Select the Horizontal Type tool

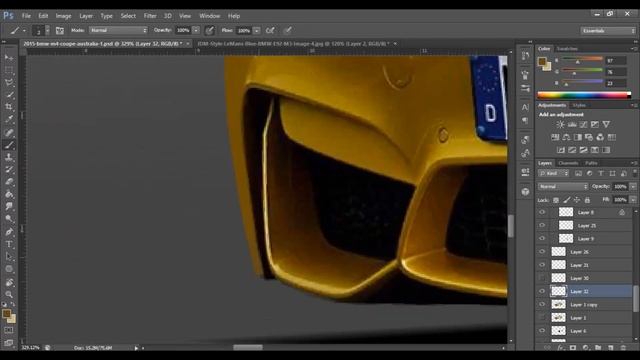9,244
